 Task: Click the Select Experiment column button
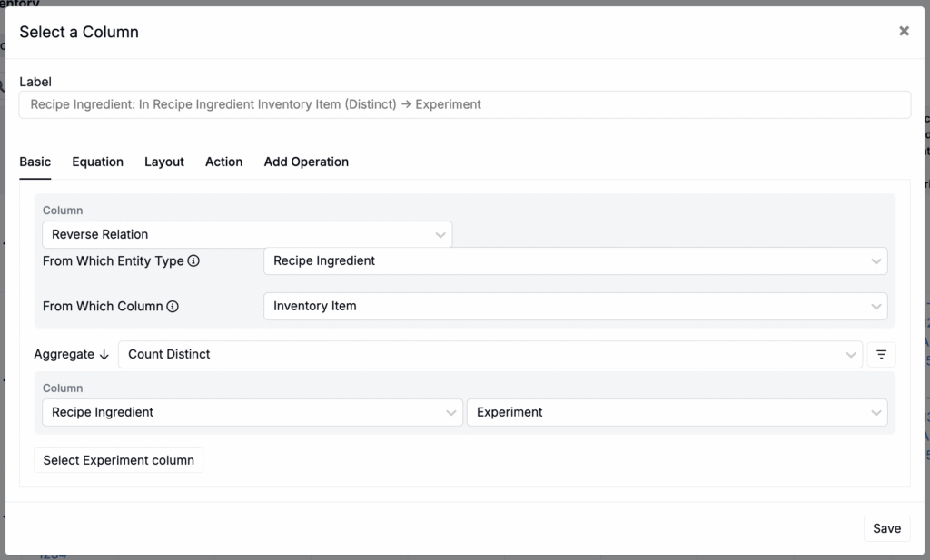point(119,460)
